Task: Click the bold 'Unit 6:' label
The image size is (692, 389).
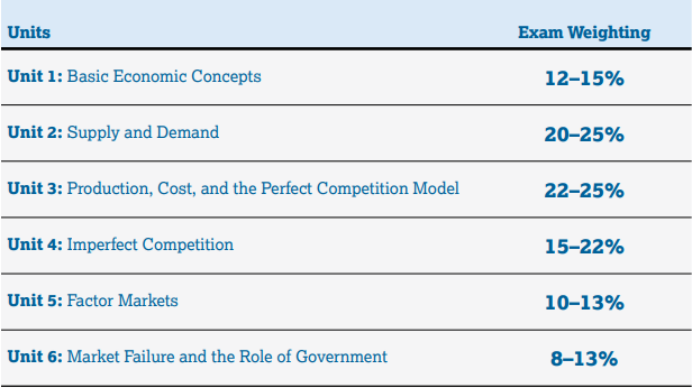Action: tap(35, 357)
